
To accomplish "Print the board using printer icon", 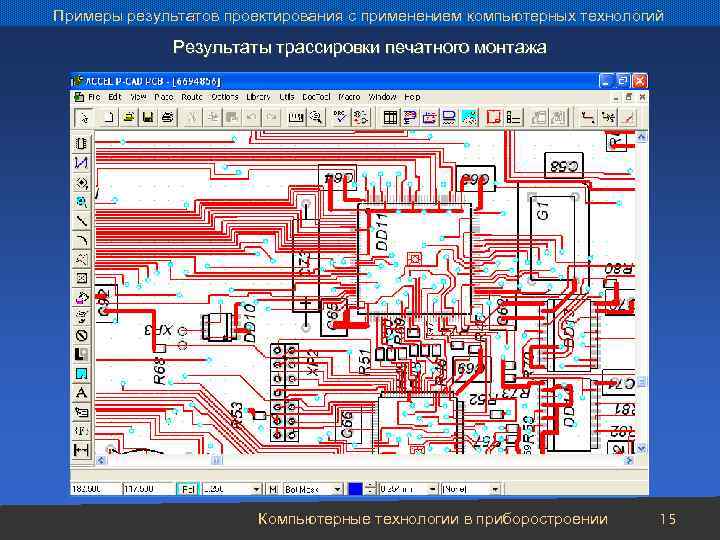I will point(168,118).
